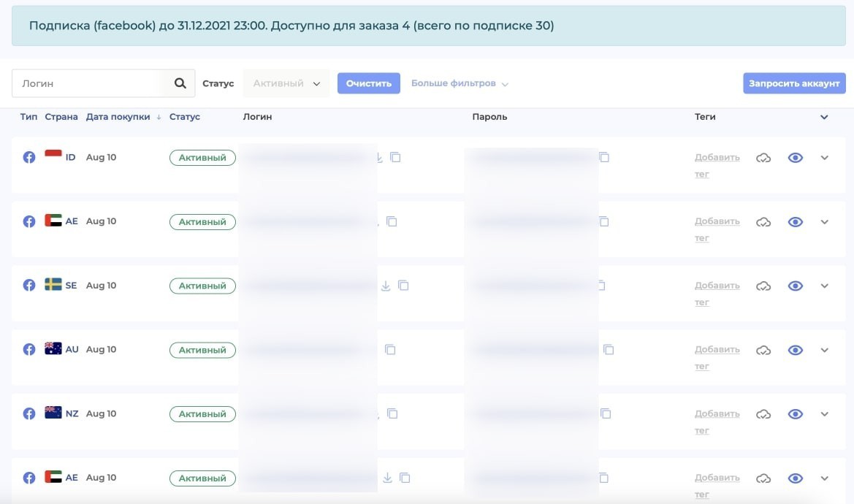The height and width of the screenshot is (504, 854).
Task: Click Добавить тег in SE row
Action: [x=717, y=294]
